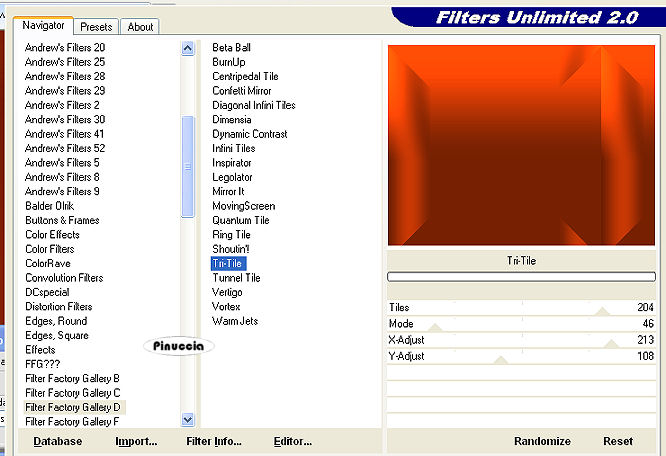Select Edges, Round category
The width and height of the screenshot is (666, 456).
(x=56, y=321)
